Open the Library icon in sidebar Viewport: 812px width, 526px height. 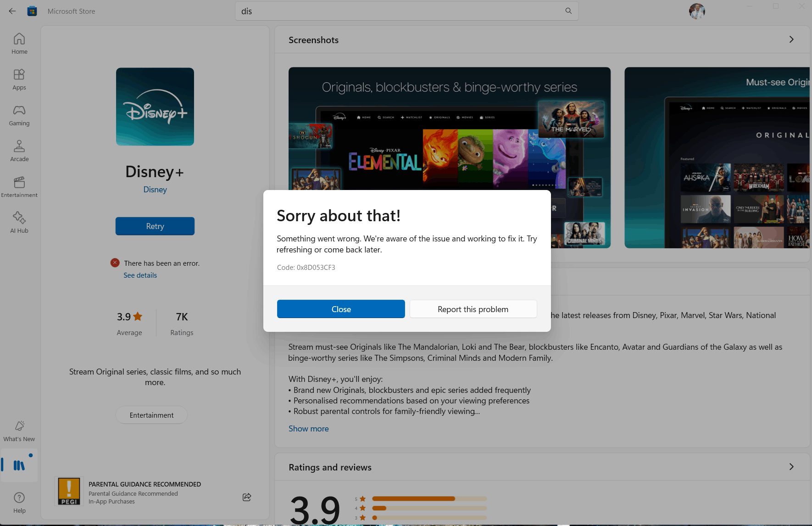tap(19, 465)
